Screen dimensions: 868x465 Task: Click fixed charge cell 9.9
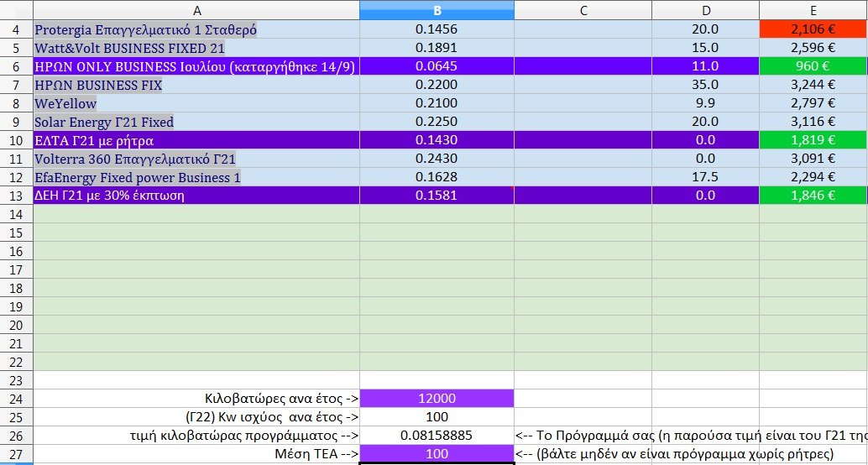point(705,103)
